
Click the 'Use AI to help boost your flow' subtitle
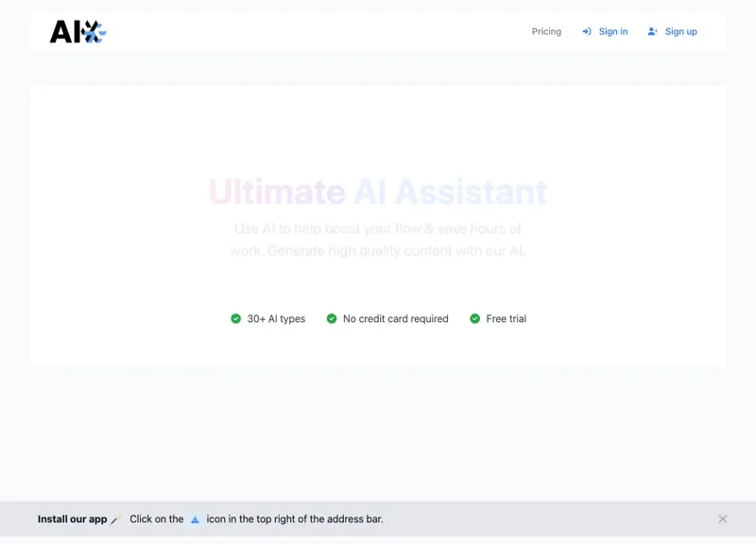(x=378, y=240)
